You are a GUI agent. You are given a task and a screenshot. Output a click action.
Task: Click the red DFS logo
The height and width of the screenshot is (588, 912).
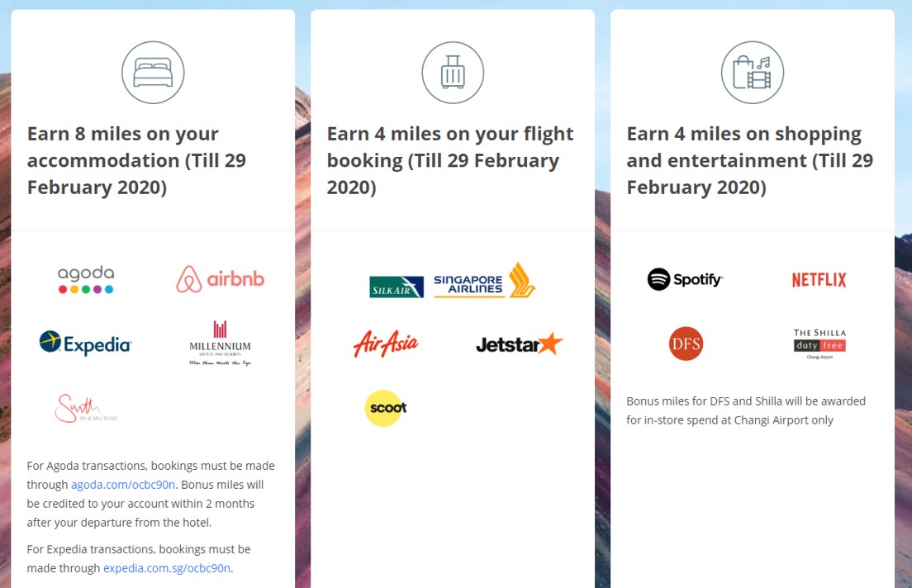pos(686,344)
